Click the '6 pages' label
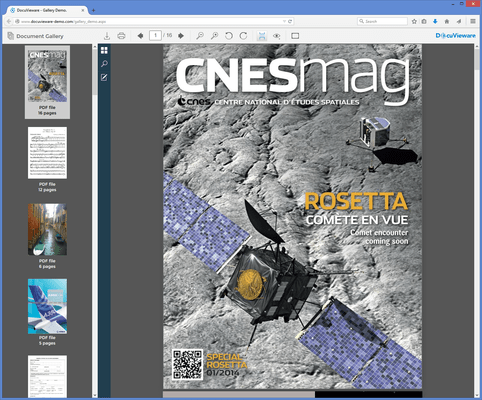482x400 pixels. [47, 266]
